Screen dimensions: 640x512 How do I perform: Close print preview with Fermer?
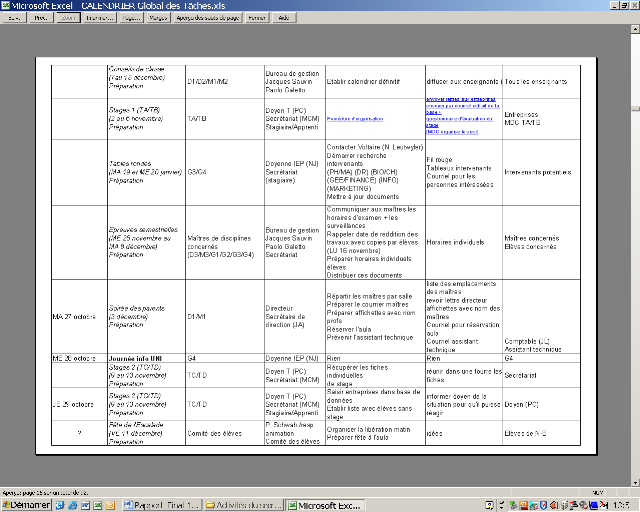(x=256, y=18)
